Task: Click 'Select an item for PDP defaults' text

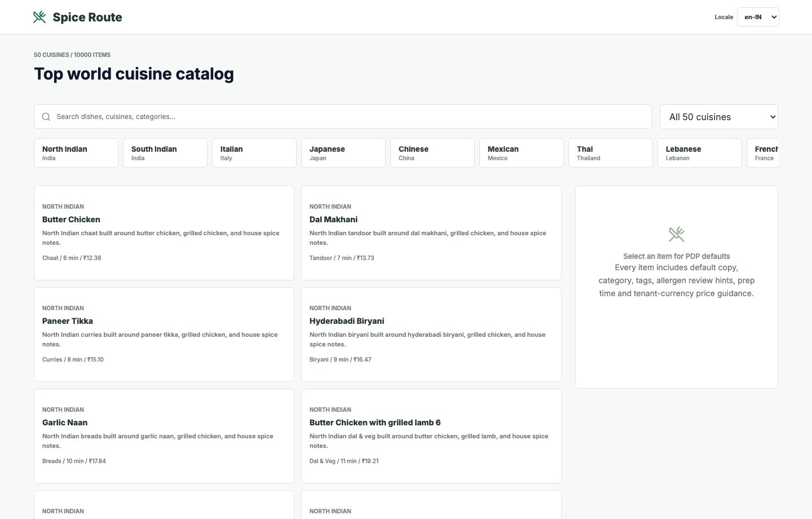Action: coord(677,256)
